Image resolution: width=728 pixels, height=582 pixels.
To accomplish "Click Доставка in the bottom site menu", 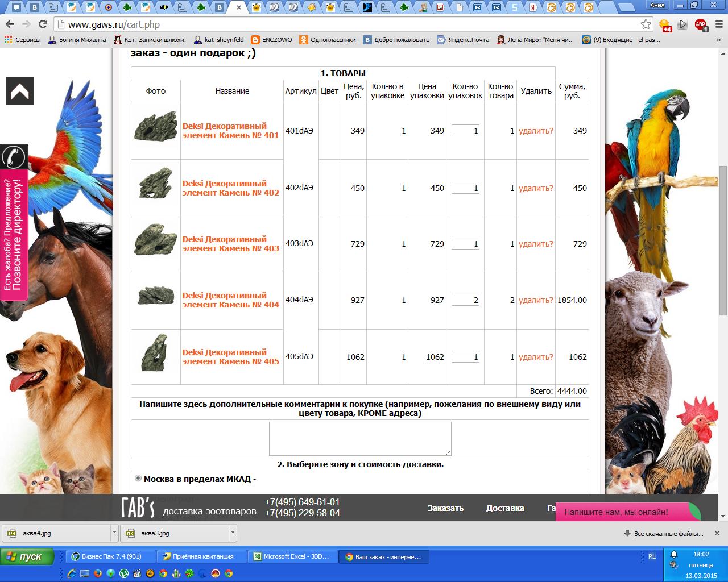I will [505, 508].
